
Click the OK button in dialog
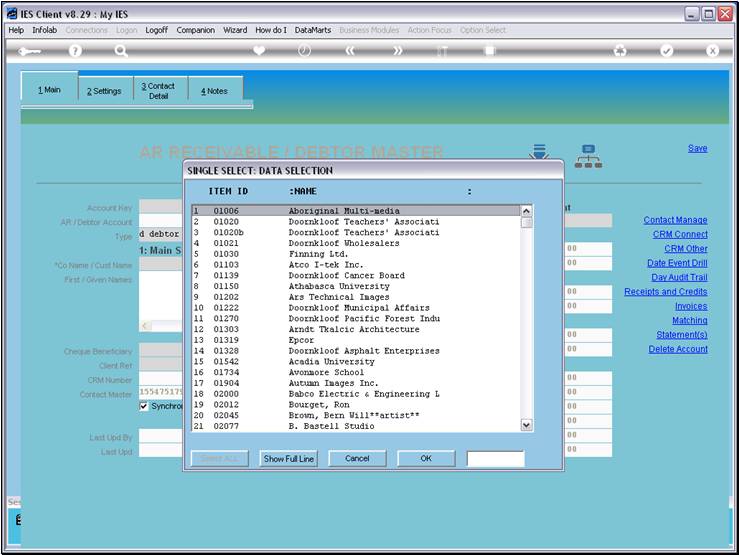[x=426, y=458]
